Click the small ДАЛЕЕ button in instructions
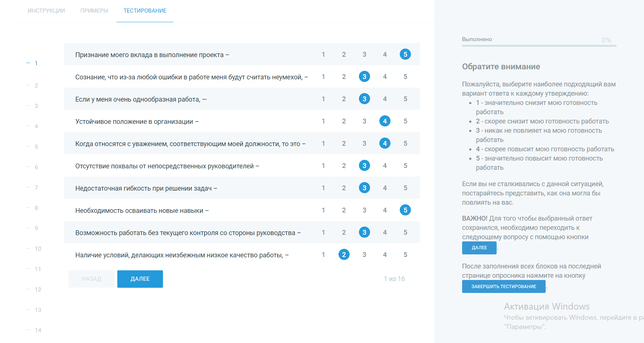644x343 pixels. point(479,248)
